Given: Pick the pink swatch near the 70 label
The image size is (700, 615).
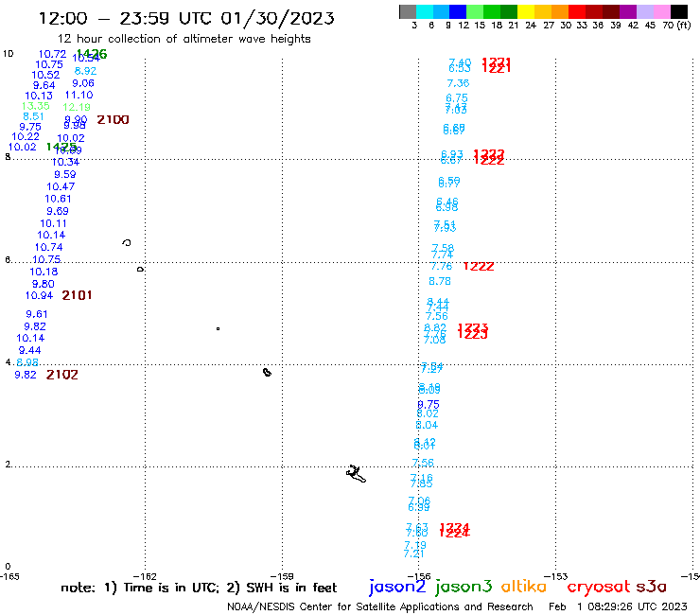Looking at the screenshot, I should (x=661, y=11).
